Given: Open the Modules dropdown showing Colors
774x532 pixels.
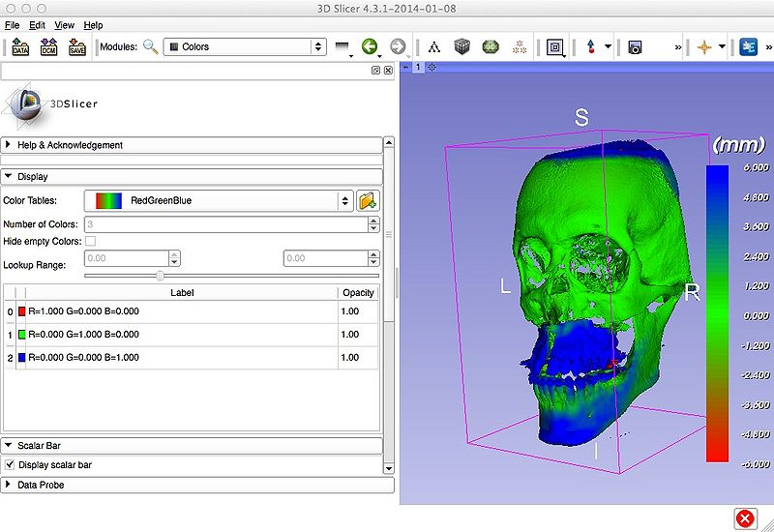Looking at the screenshot, I should point(244,46).
